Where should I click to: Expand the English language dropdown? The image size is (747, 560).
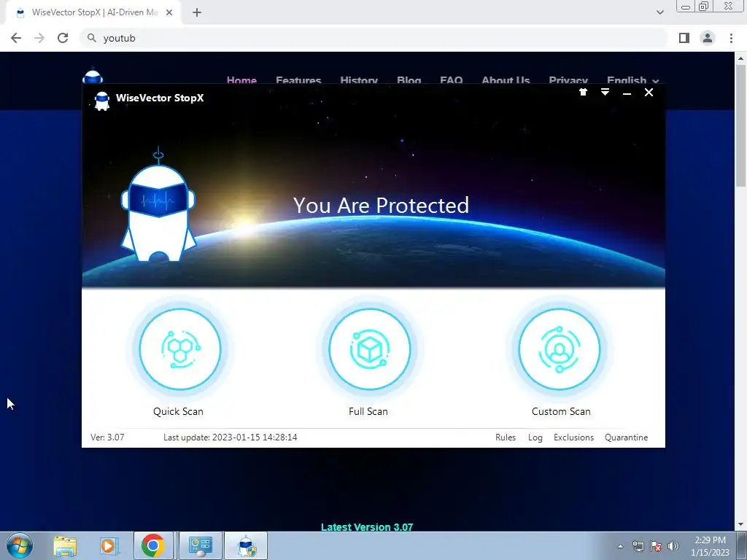point(632,80)
